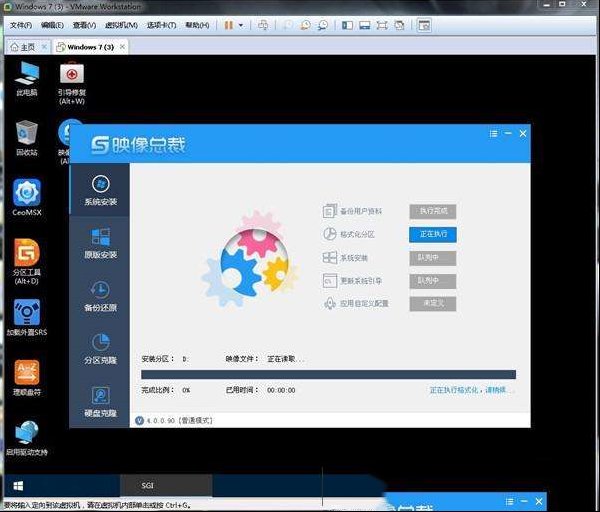The height and width of the screenshot is (512, 600).
Task: Select 系统安装 in the sidebar
Action: coord(100,190)
